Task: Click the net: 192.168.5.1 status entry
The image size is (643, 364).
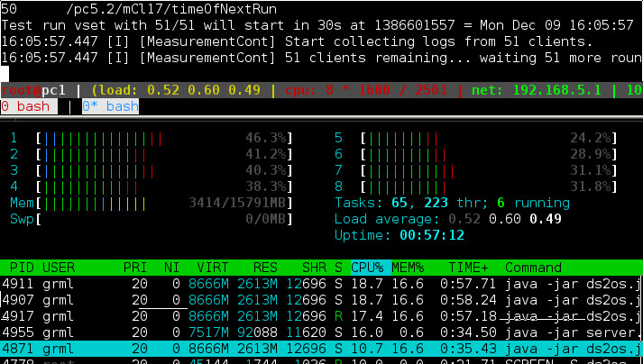Action: coord(537,90)
